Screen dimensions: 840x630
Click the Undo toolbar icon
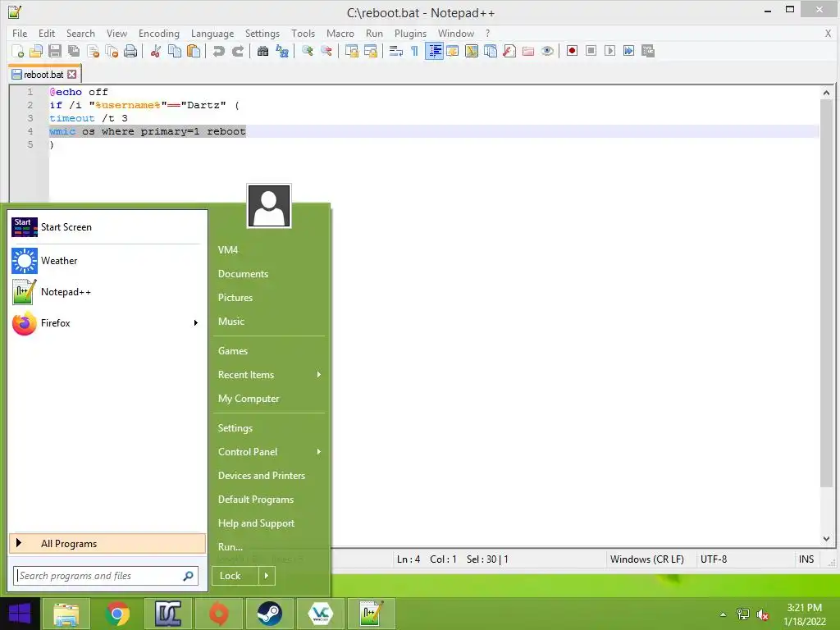(218, 51)
